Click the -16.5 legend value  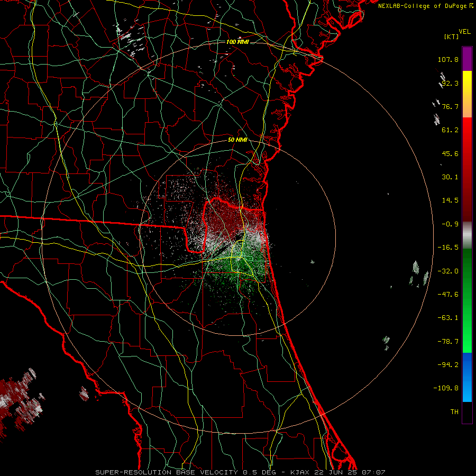click(x=448, y=248)
